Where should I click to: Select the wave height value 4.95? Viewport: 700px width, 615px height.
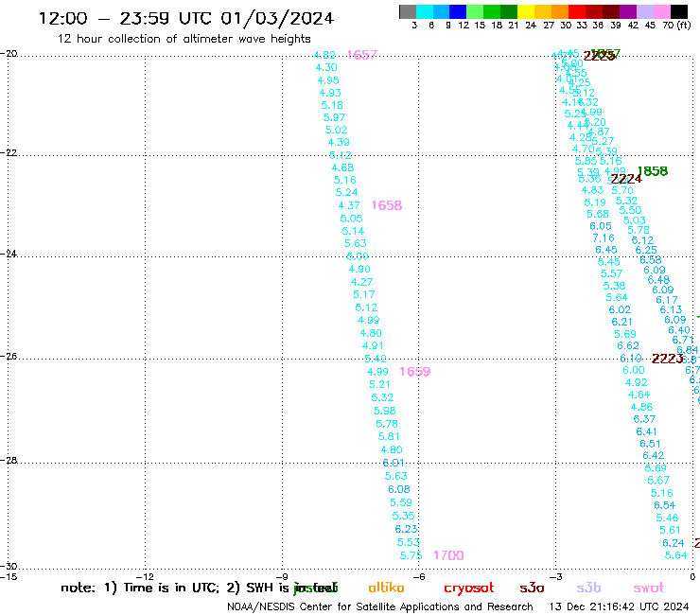[x=328, y=80]
